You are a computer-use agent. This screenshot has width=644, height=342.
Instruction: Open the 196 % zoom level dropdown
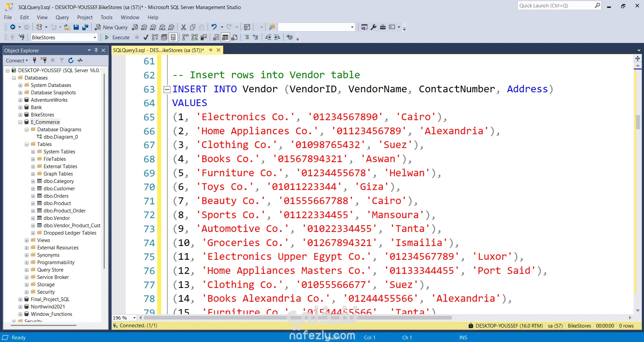[x=134, y=317]
